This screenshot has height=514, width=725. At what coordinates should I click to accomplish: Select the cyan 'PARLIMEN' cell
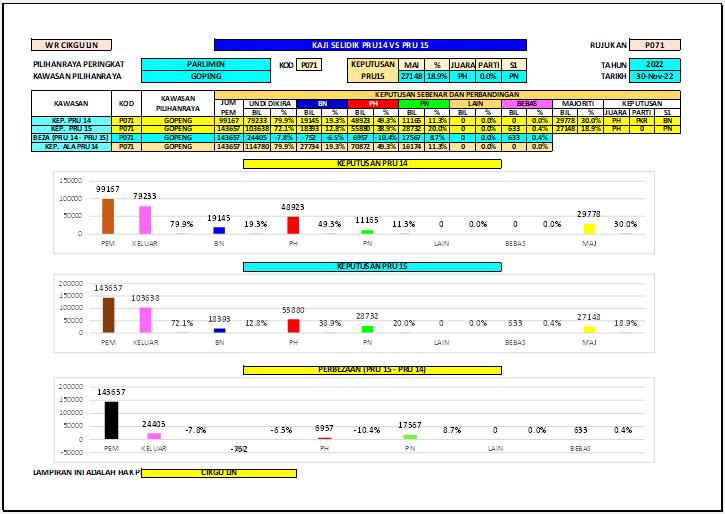pos(206,64)
